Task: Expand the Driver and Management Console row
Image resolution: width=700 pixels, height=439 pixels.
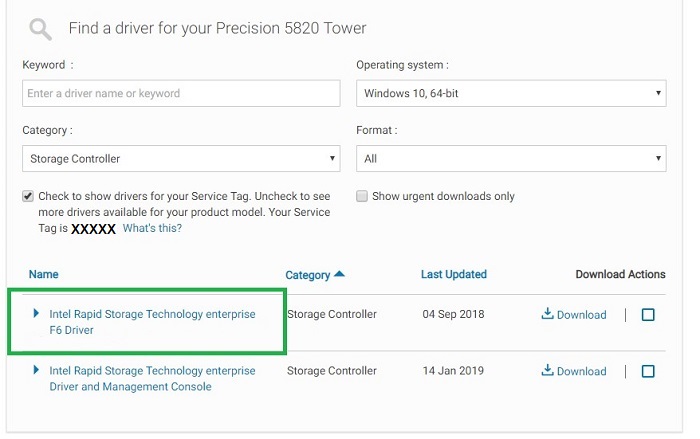Action: [x=36, y=370]
